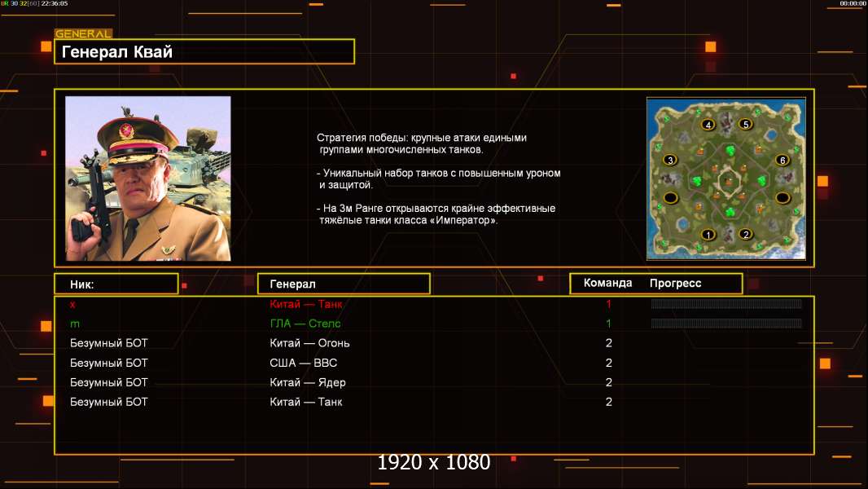Viewport: 868px width, 489px height.
Task: Click start position 1 on the minimap
Action: click(x=708, y=235)
